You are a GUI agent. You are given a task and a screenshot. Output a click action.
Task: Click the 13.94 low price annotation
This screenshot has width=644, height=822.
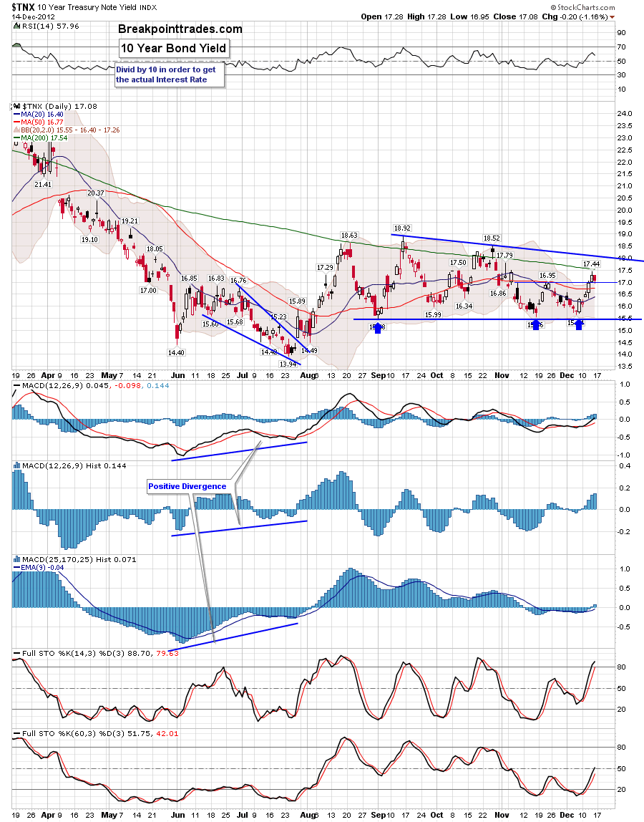pos(288,364)
